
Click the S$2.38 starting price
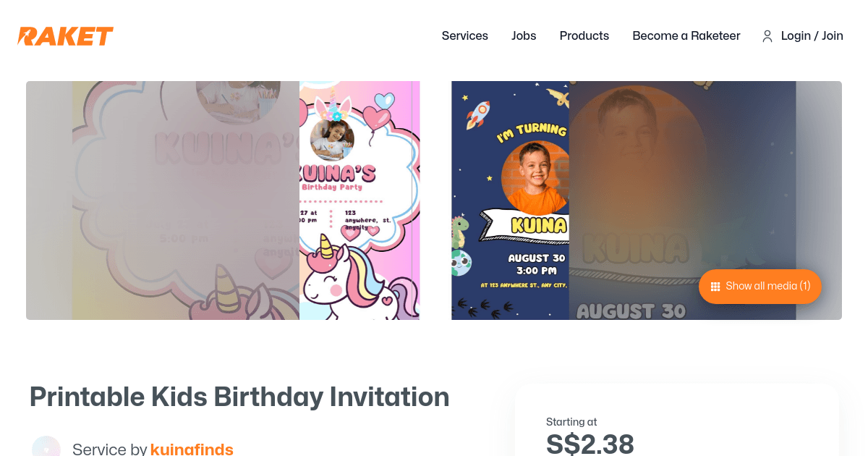590,444
